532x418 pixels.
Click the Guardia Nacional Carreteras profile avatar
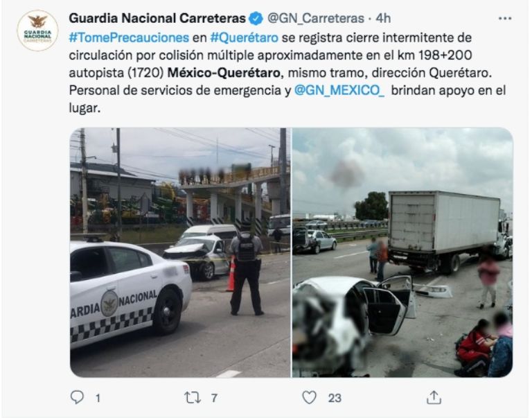pos(37,31)
